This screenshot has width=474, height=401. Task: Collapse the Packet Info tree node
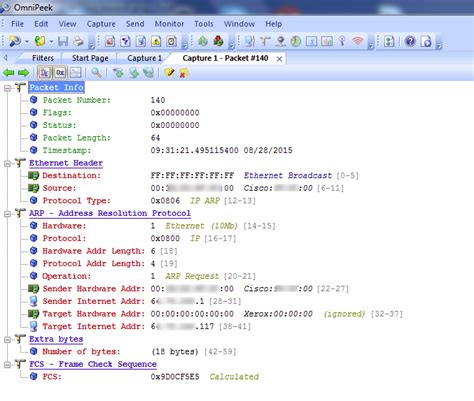[7, 88]
